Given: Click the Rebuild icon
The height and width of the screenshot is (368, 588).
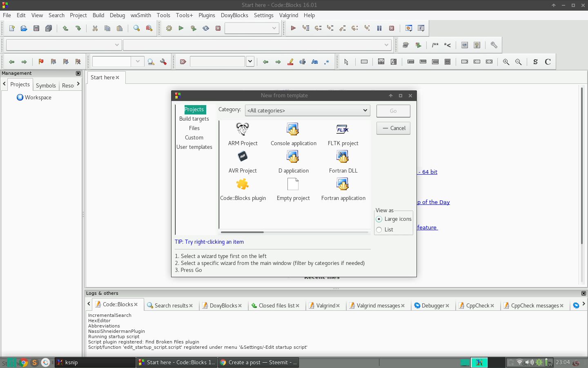Looking at the screenshot, I should tap(206, 28).
